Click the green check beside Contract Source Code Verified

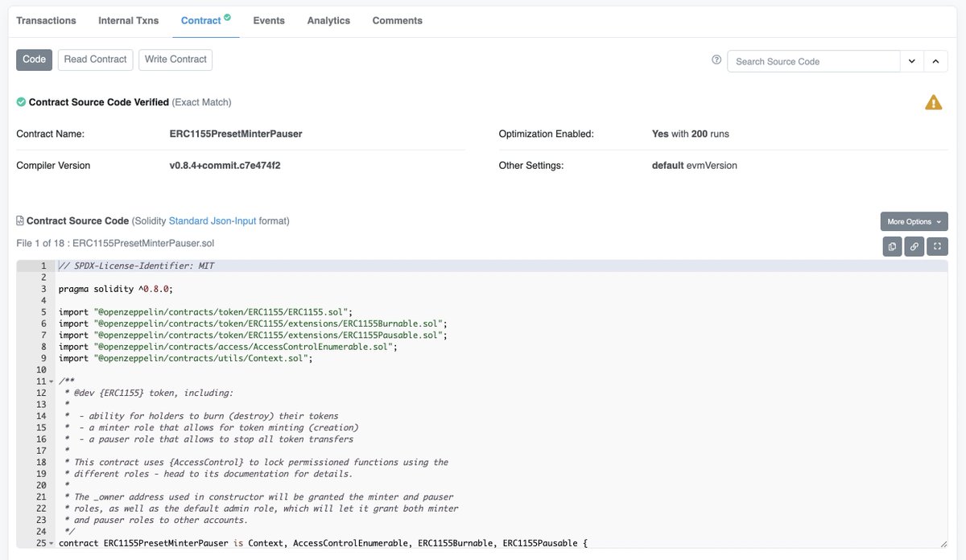click(x=21, y=102)
